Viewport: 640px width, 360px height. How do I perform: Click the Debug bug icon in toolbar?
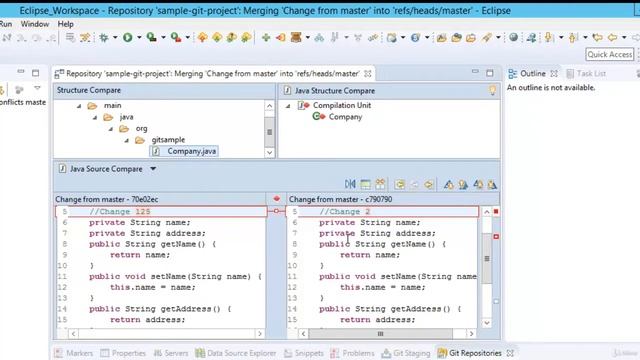(104, 38)
